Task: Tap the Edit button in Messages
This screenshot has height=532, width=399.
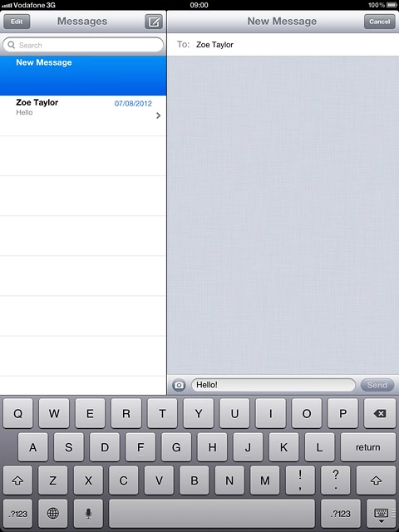Action: [17, 22]
